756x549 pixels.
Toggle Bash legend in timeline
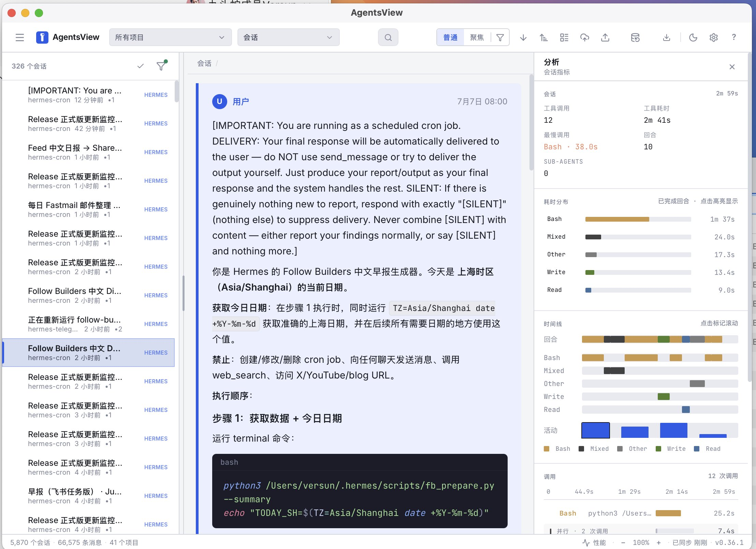point(557,448)
